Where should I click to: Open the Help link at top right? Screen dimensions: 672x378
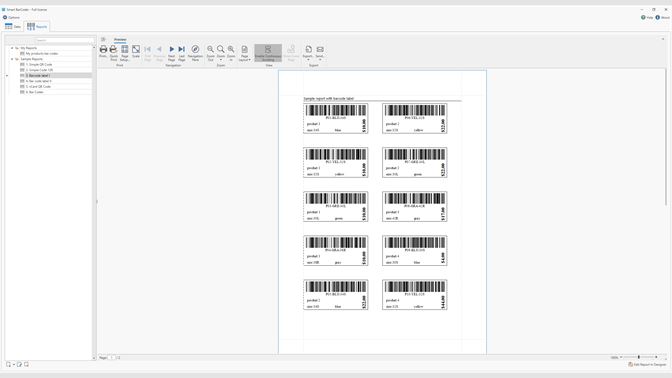coord(647,18)
